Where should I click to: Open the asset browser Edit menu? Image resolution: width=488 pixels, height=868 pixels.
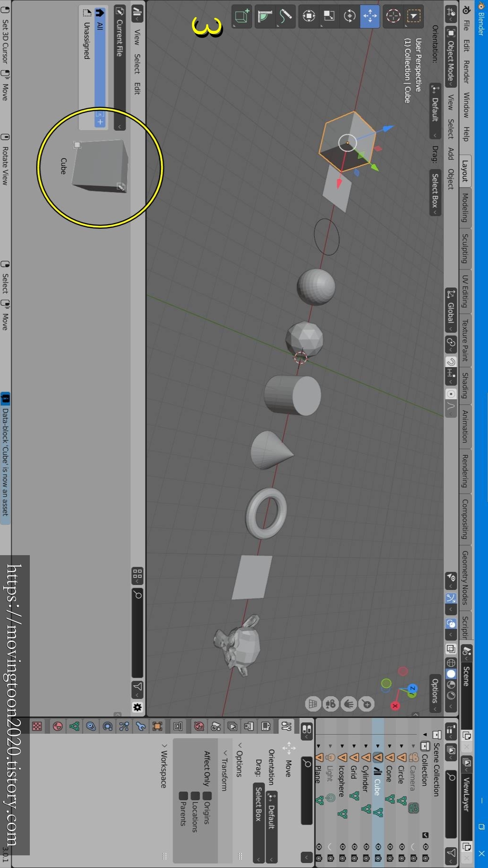137,88
